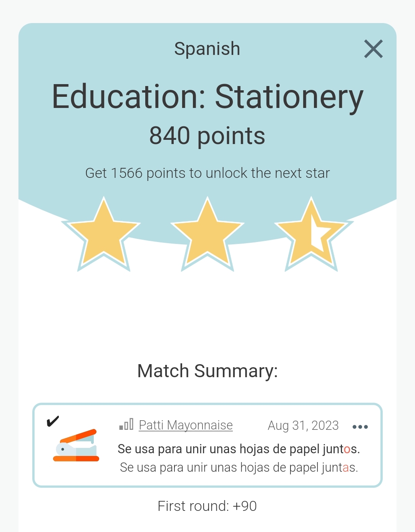Click the 840 points score
This screenshot has width=415, height=532.
[207, 136]
